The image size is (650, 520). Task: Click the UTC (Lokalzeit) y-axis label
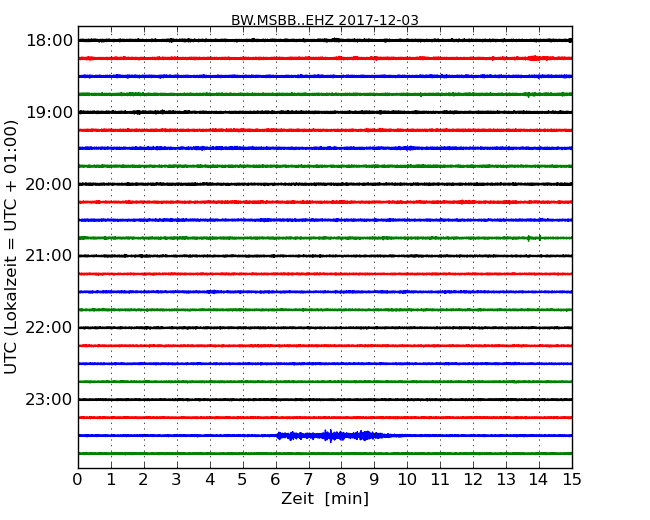point(12,247)
